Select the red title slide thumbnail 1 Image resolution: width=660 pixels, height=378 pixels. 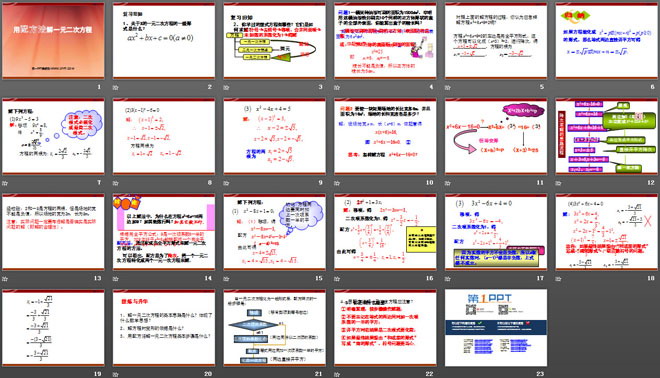point(53,41)
